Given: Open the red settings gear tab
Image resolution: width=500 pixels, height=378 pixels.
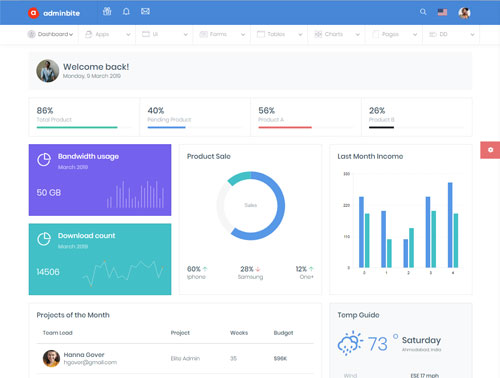Looking at the screenshot, I should tap(490, 150).
